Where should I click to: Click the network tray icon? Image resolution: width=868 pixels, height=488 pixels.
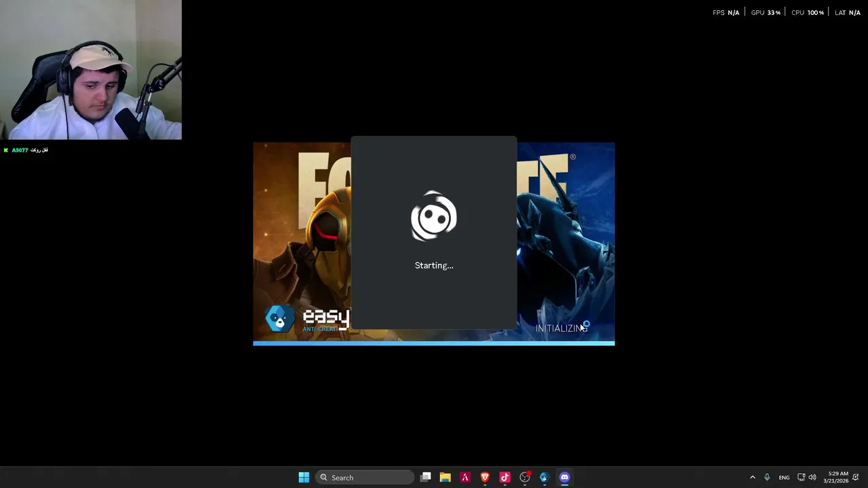click(x=801, y=477)
